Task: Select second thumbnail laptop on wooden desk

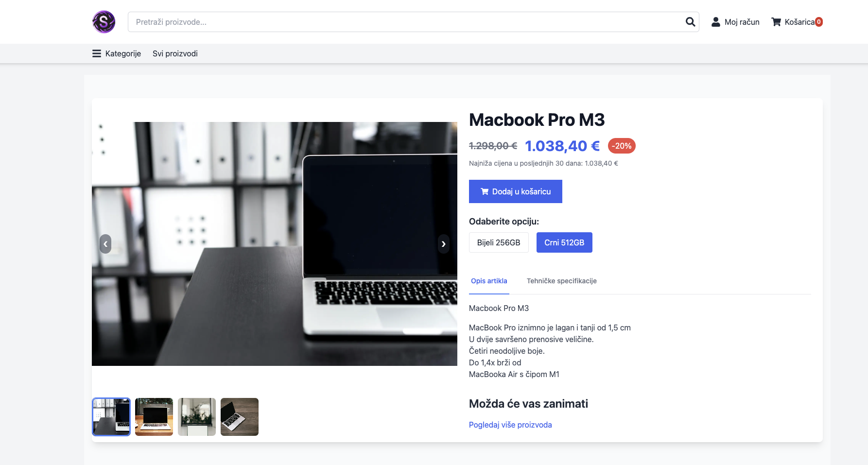Action: (154, 417)
